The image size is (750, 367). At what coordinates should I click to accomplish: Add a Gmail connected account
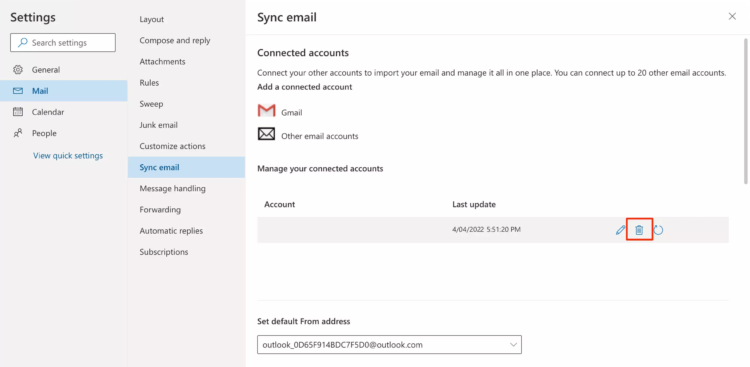[292, 113]
